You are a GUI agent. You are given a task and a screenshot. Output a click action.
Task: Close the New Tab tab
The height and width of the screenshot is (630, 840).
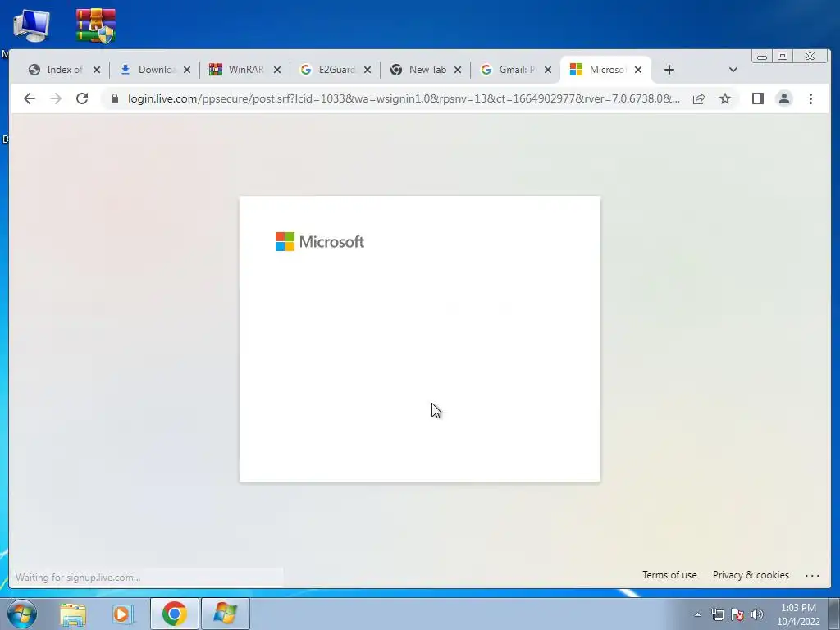(458, 70)
